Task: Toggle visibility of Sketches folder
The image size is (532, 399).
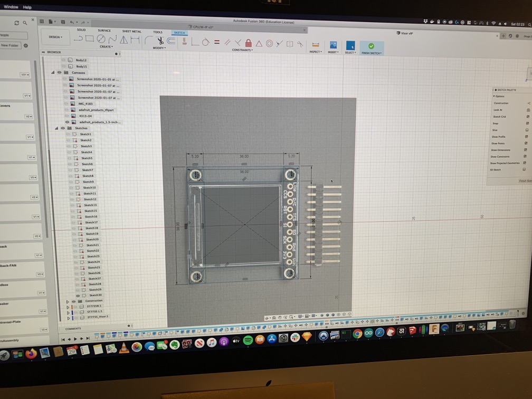Action: (x=63, y=128)
